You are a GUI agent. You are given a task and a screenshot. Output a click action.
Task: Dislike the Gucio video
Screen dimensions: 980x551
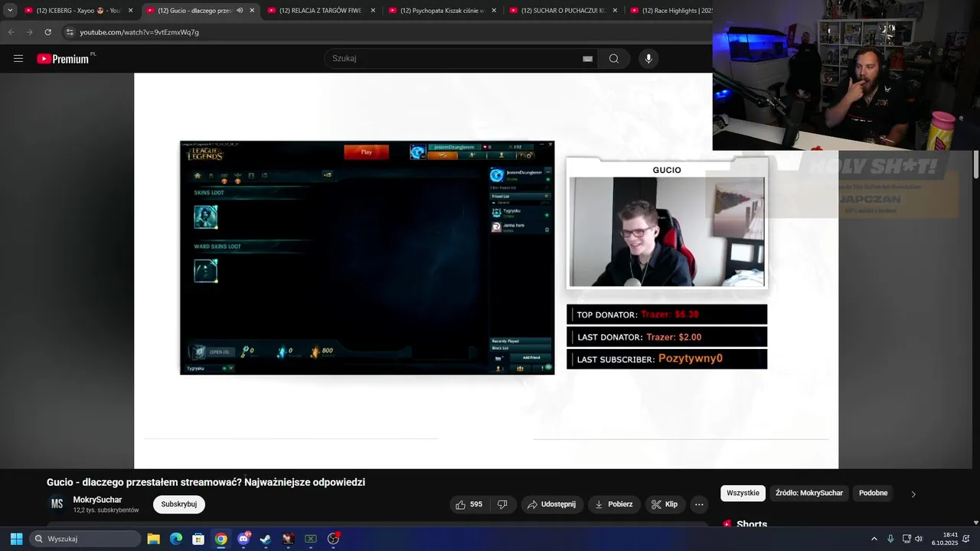coord(503,504)
